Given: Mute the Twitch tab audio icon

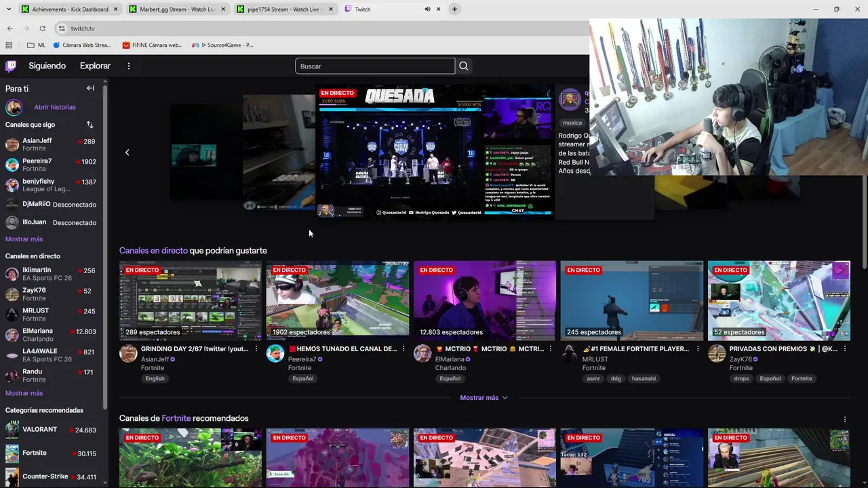Looking at the screenshot, I should click(x=427, y=9).
